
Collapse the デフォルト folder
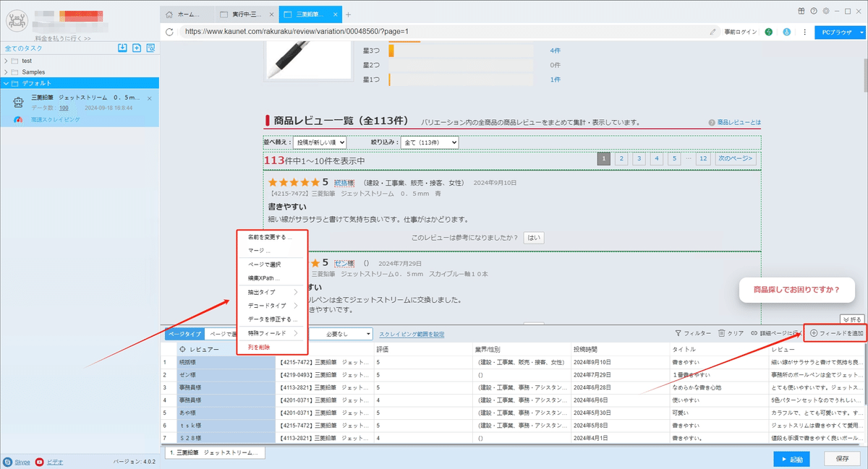click(x=6, y=84)
